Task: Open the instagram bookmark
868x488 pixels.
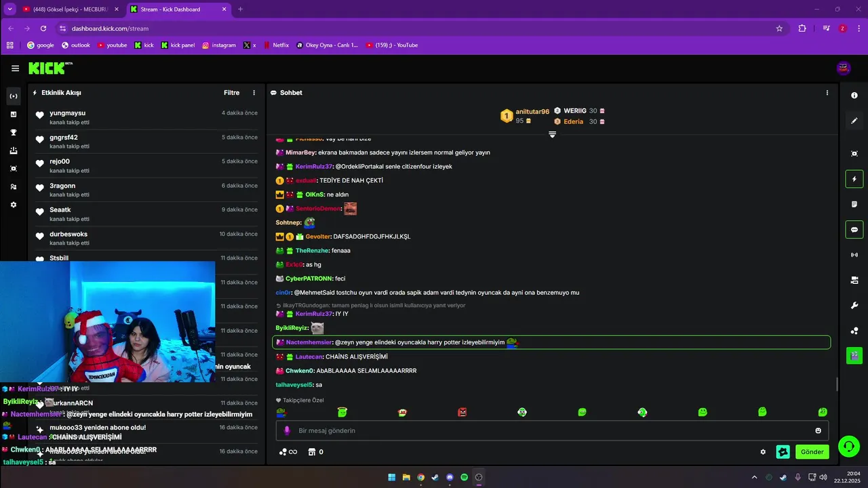Action: (219, 45)
